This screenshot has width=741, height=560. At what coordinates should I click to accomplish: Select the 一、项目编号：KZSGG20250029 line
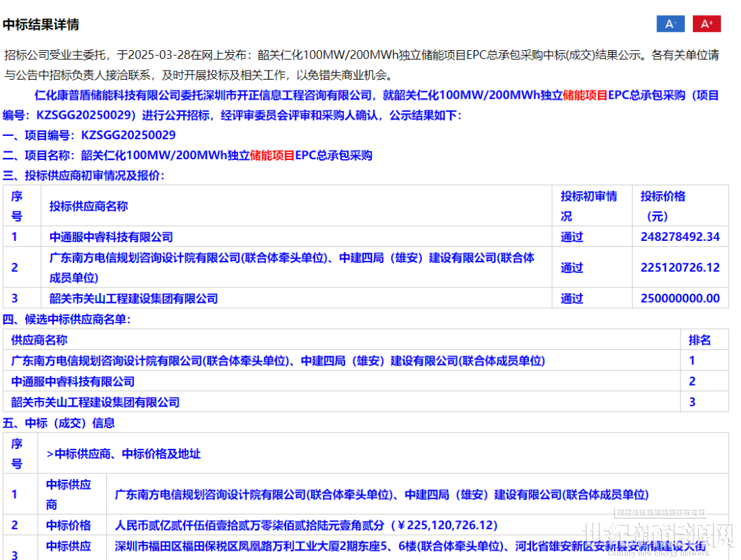point(89,135)
